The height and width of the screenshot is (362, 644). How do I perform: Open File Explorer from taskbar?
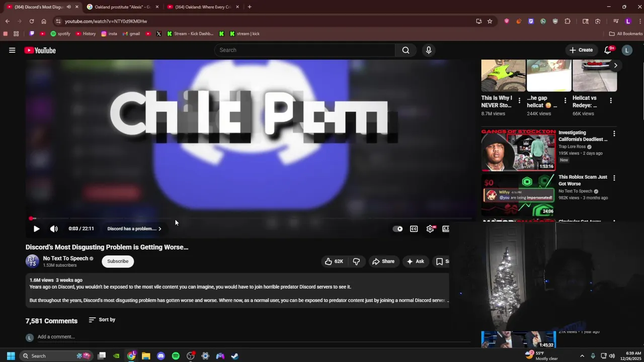click(x=146, y=356)
